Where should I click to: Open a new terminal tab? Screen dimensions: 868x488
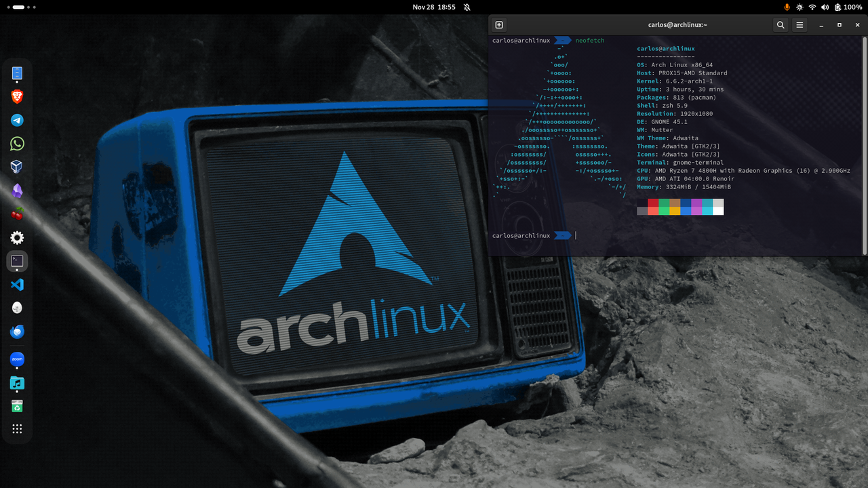(x=499, y=25)
